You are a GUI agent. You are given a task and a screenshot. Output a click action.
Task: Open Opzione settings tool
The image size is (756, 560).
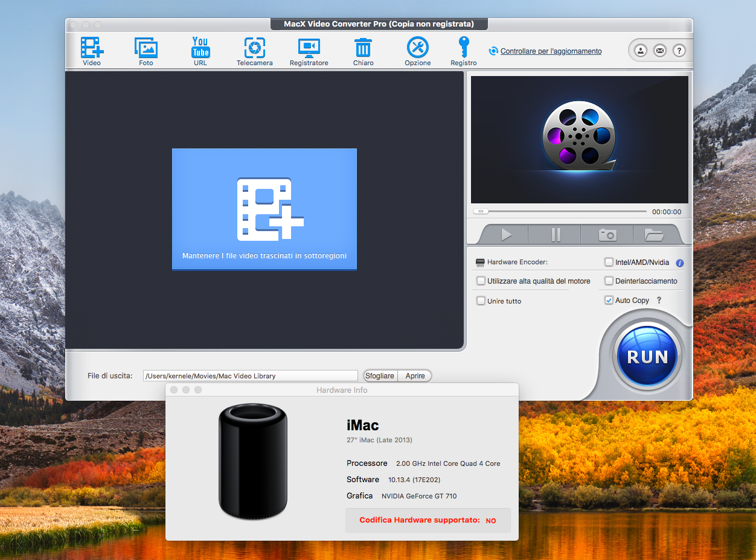tap(417, 51)
